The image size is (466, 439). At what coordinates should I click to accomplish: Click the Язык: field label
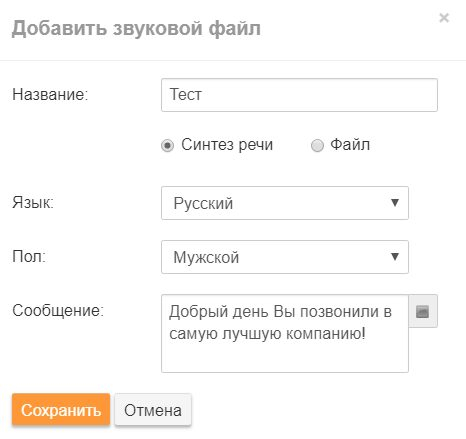pos(33,202)
